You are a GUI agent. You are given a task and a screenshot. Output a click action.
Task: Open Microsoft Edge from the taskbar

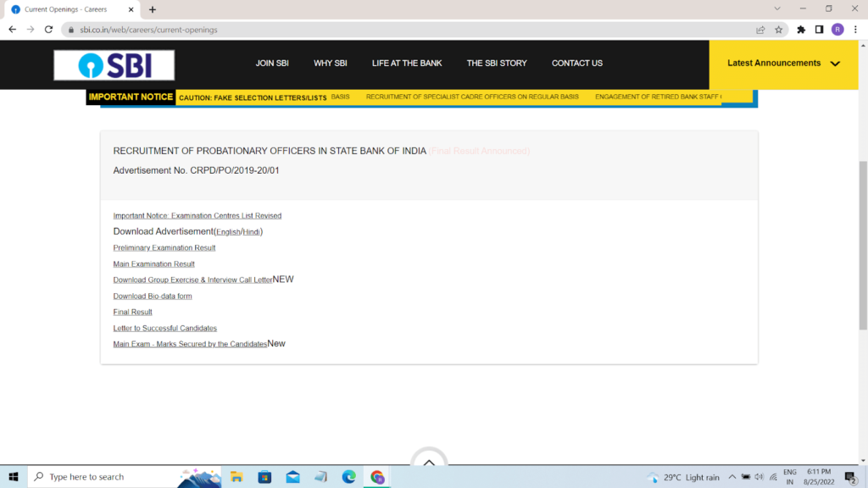pyautogui.click(x=348, y=477)
